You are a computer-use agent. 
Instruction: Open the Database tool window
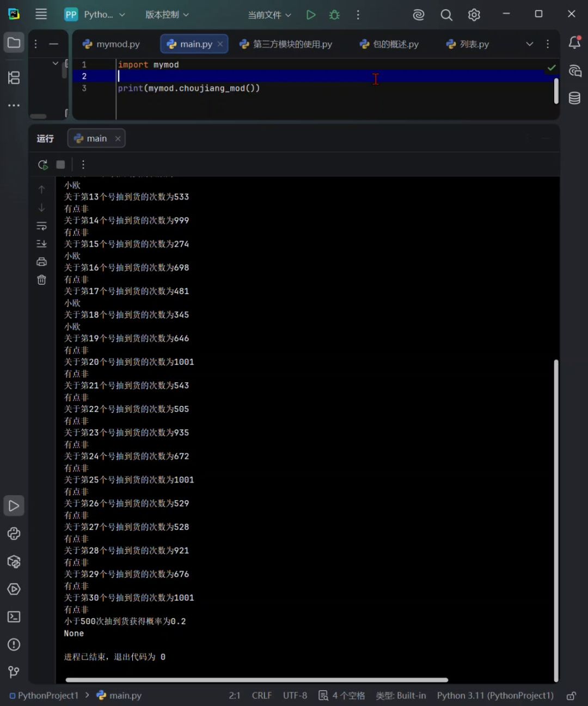574,98
